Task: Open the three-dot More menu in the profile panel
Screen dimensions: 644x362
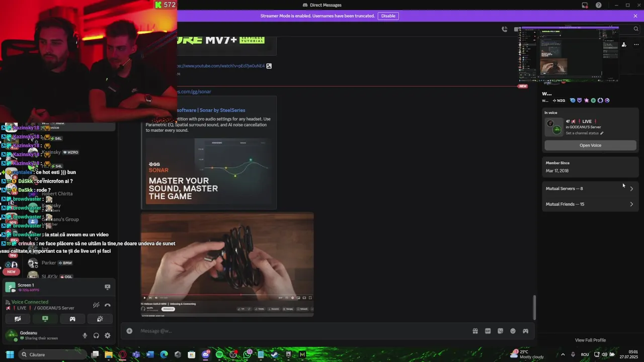Action: [x=636, y=45]
